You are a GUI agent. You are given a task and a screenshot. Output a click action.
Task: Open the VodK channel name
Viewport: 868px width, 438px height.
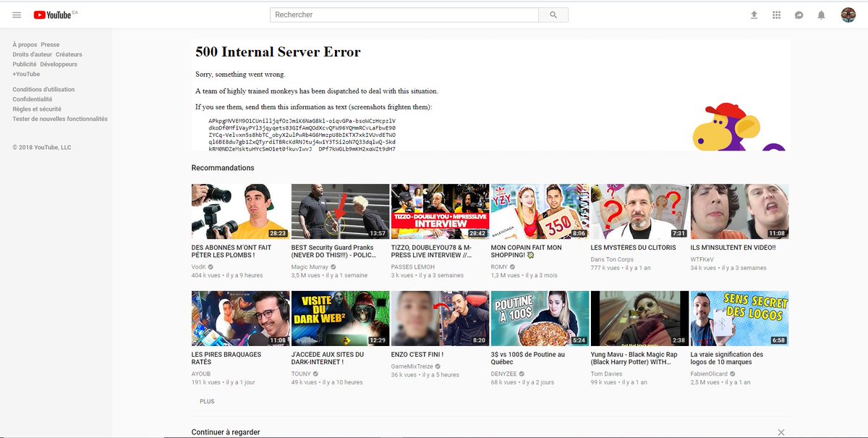(199, 267)
